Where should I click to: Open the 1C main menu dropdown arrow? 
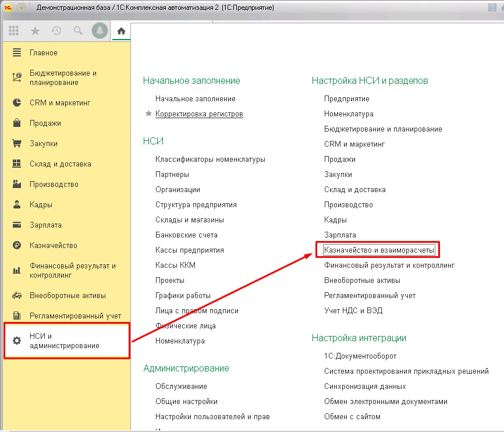[22, 8]
